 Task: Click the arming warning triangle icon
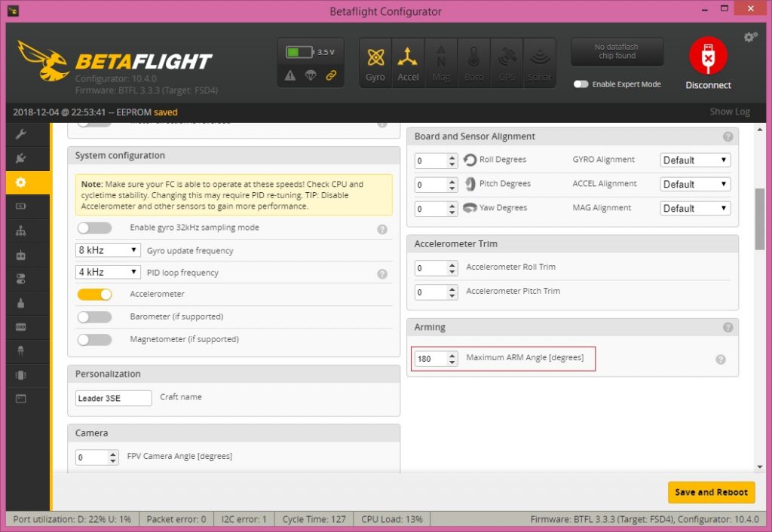[290, 75]
